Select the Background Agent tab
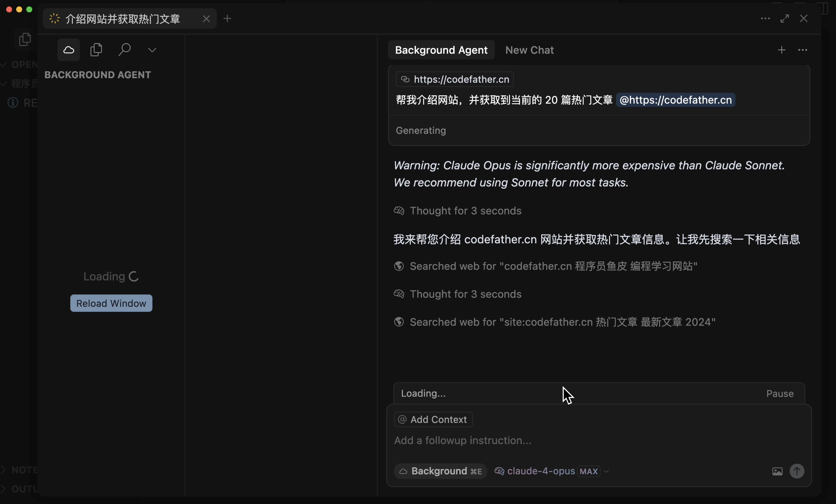This screenshot has height=504, width=836. (441, 50)
